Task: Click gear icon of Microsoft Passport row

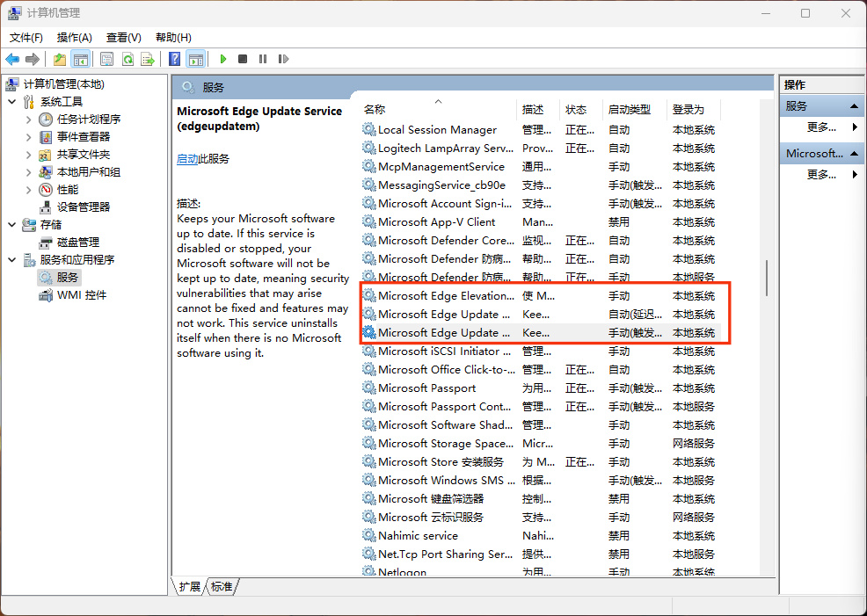Action: coord(368,388)
